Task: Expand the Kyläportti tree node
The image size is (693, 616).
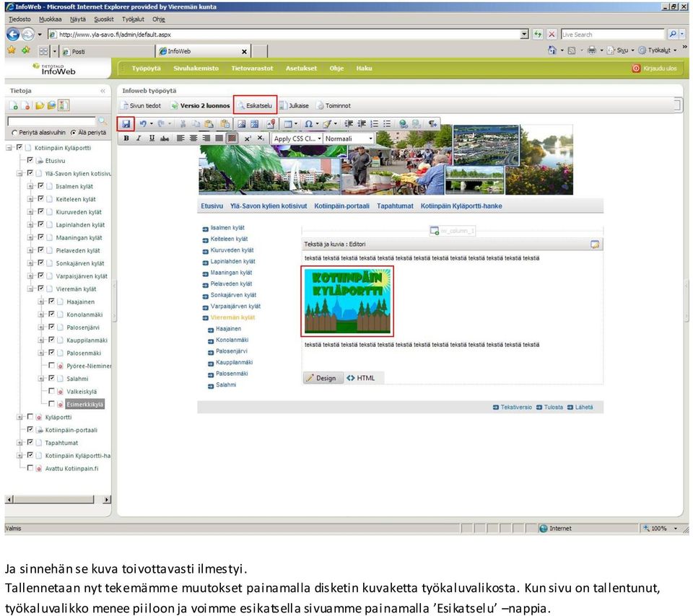Action: click(x=19, y=417)
